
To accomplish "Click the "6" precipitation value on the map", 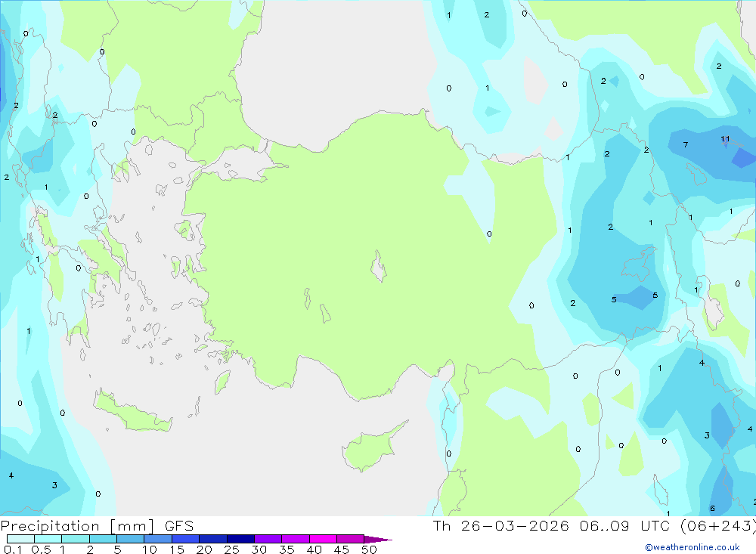I will tap(713, 508).
